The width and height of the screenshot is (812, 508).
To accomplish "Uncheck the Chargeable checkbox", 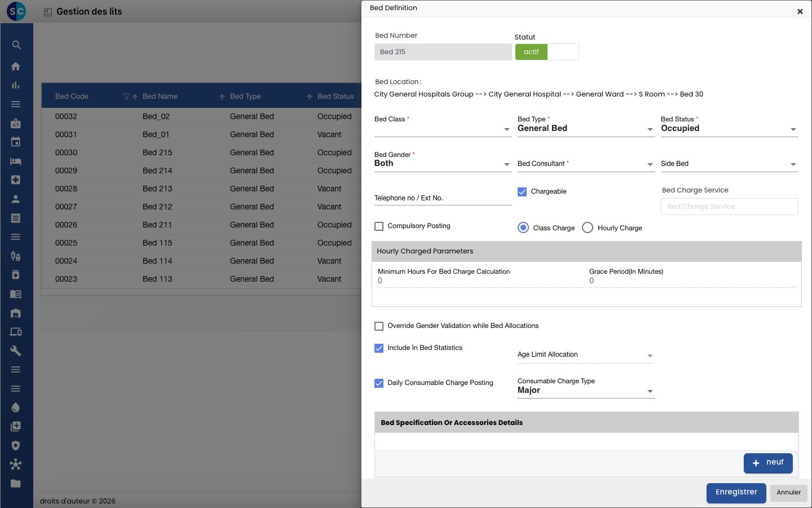I will pos(522,192).
